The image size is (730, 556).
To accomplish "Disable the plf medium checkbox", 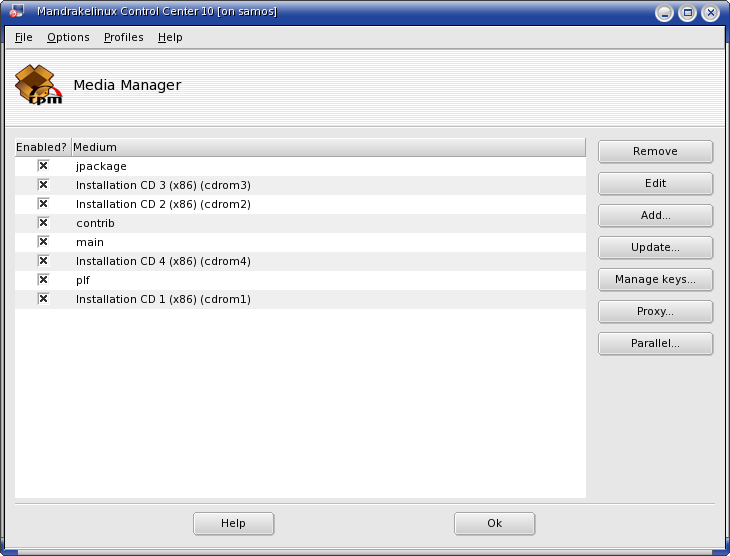I will pyautogui.click(x=43, y=280).
